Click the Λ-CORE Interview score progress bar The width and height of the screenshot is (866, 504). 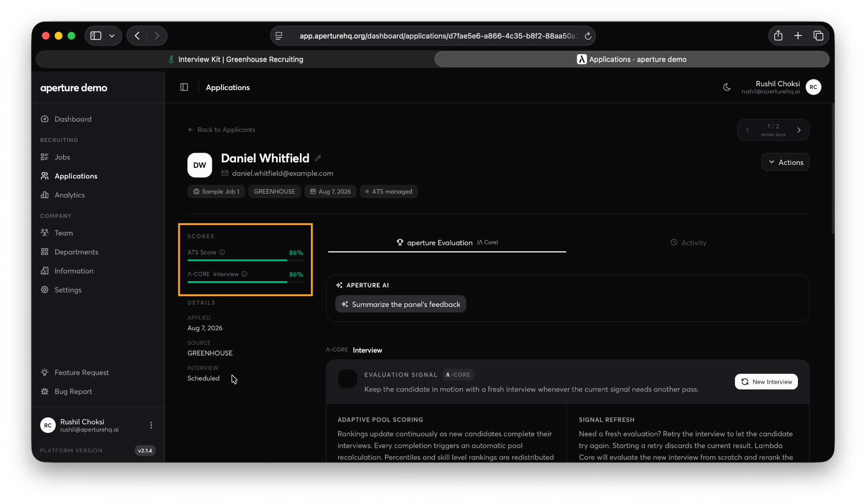pos(245,282)
